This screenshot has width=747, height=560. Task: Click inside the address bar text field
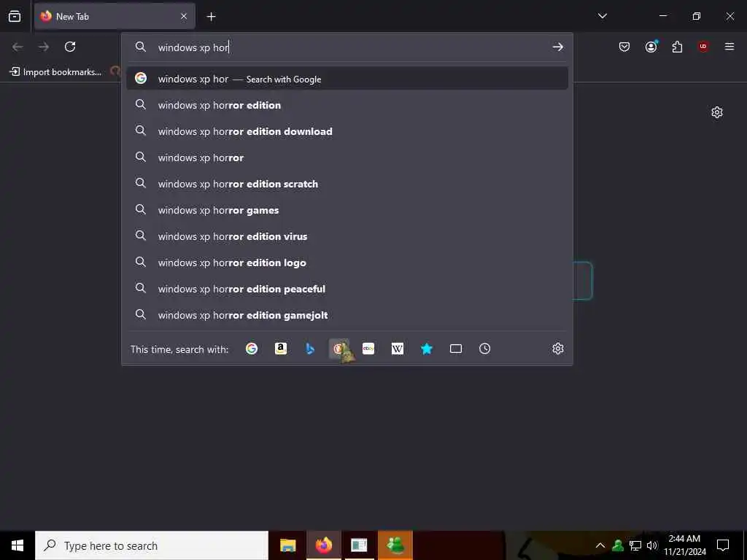pyautogui.click(x=350, y=47)
